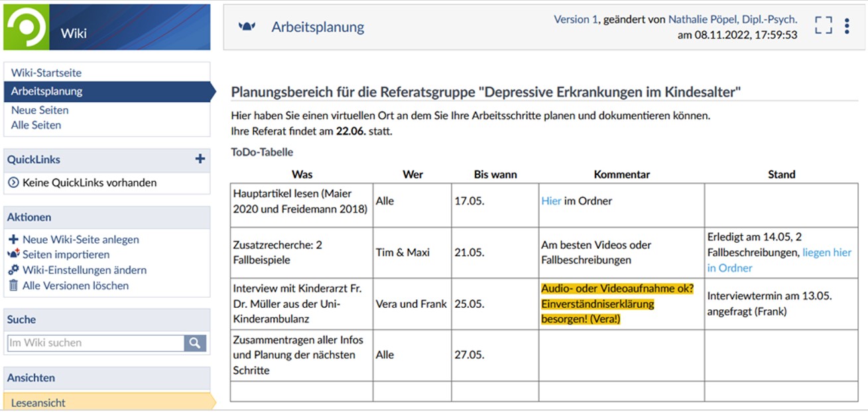Follow the Hier link in Kommentar column
The height and width of the screenshot is (412, 868).
[x=551, y=200]
